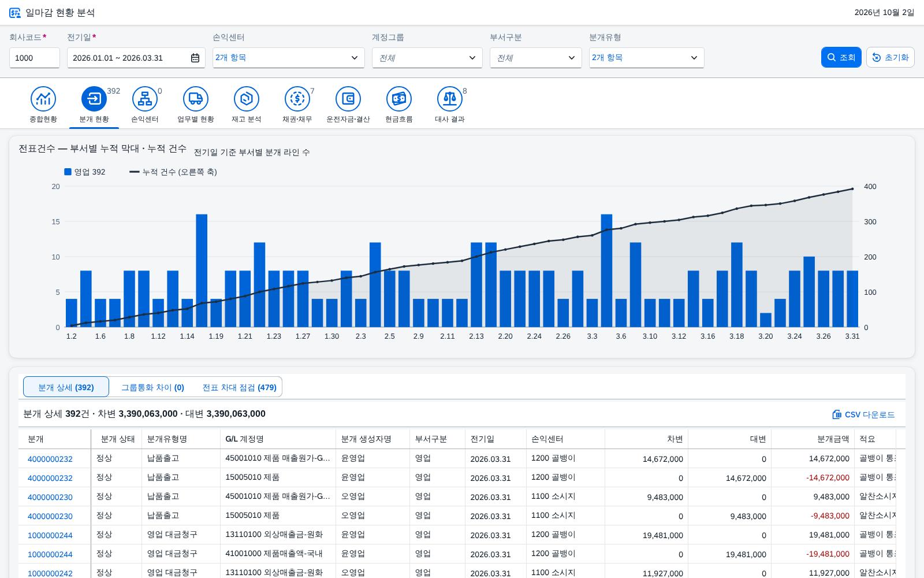Click the 전기일 column header
Screen dimensions: 924x578
click(x=495, y=439)
